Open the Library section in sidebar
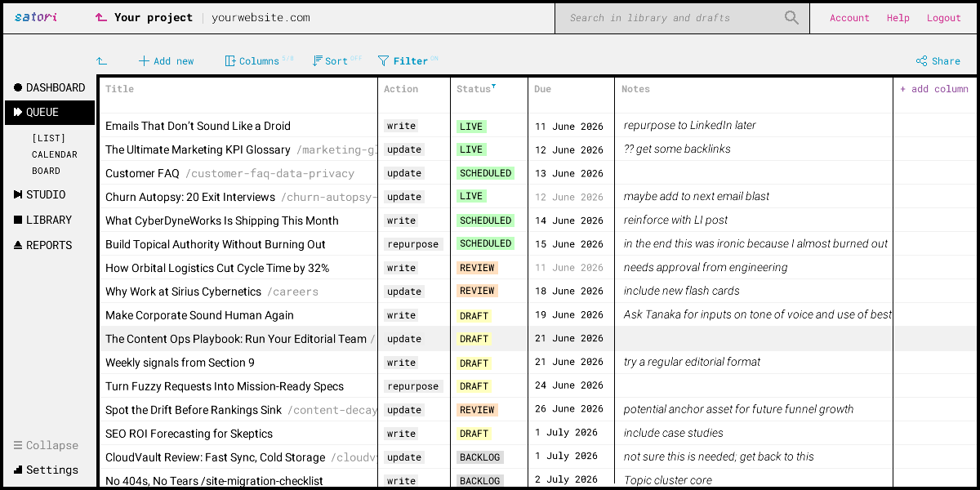The width and height of the screenshot is (980, 490). [x=42, y=220]
